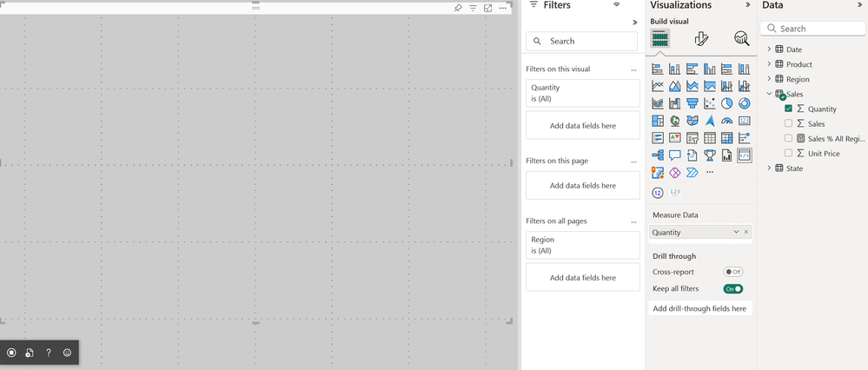Open more options for Filters on this visual
The height and width of the screenshot is (370, 868).
(x=633, y=69)
